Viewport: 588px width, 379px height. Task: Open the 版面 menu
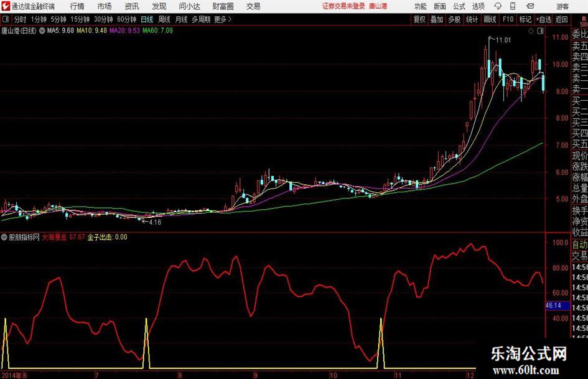tap(440, 6)
